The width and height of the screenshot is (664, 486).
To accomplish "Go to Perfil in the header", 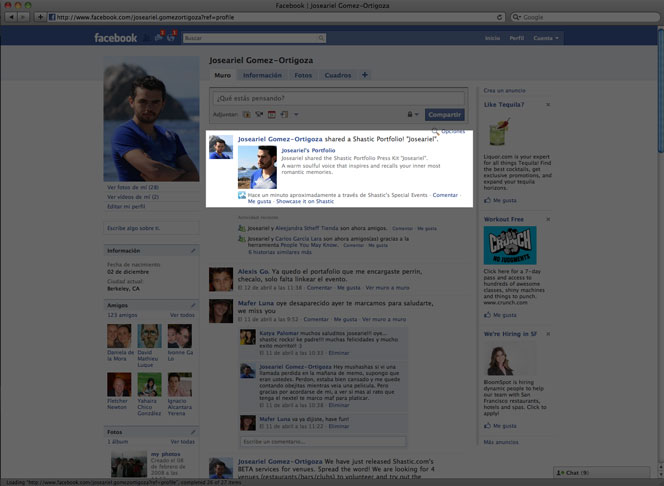I will click(x=517, y=38).
